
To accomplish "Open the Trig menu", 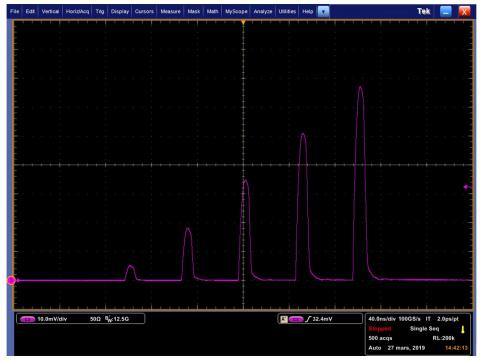I will pyautogui.click(x=100, y=11).
